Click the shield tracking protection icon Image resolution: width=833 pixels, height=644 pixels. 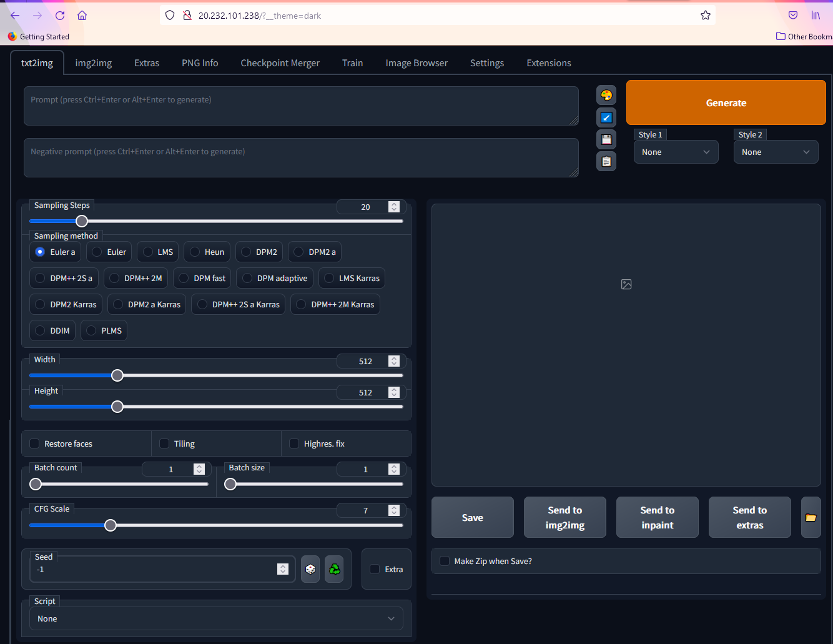(170, 15)
